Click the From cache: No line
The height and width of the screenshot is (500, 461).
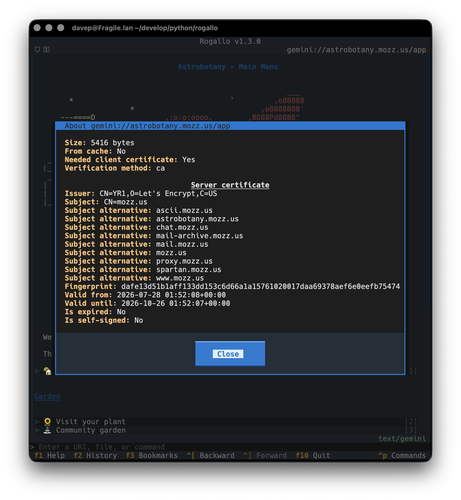tap(95, 151)
